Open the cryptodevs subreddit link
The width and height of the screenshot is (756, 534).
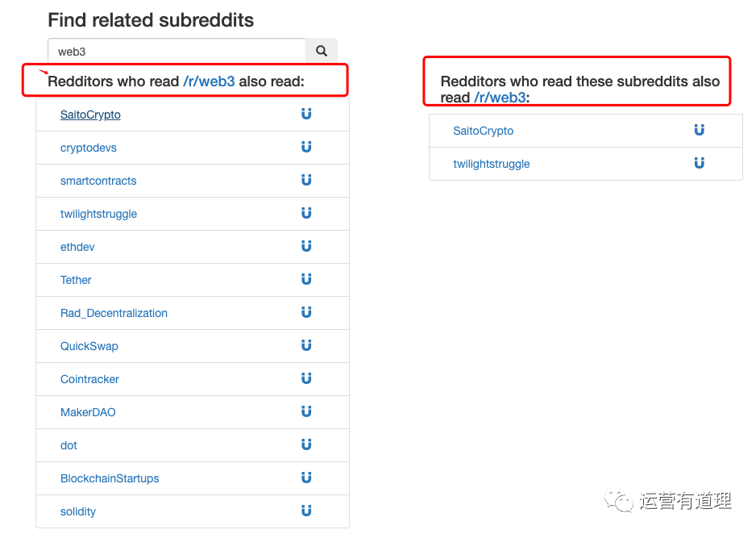click(x=89, y=148)
